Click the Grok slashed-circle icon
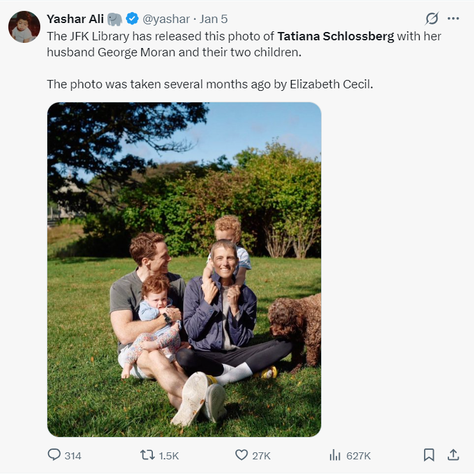This screenshot has width=474, height=476. tap(432, 19)
